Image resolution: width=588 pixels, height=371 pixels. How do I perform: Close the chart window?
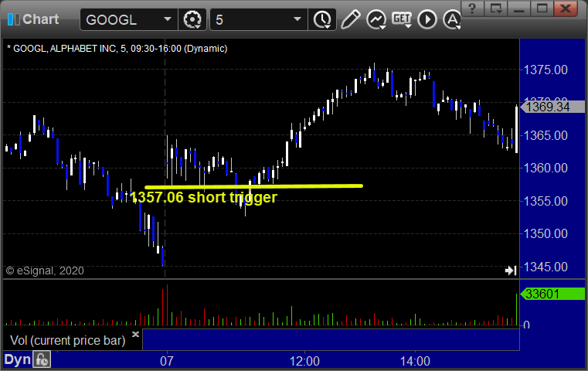point(566,9)
